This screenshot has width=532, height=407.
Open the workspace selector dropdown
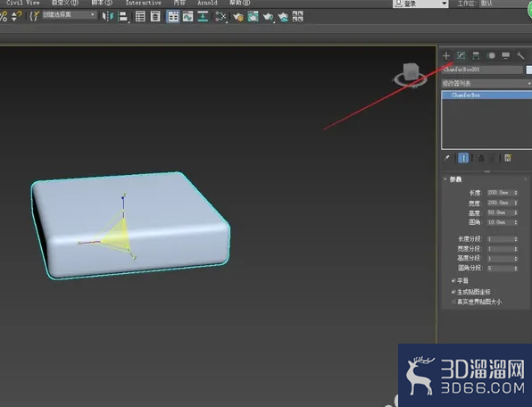[x=505, y=4]
